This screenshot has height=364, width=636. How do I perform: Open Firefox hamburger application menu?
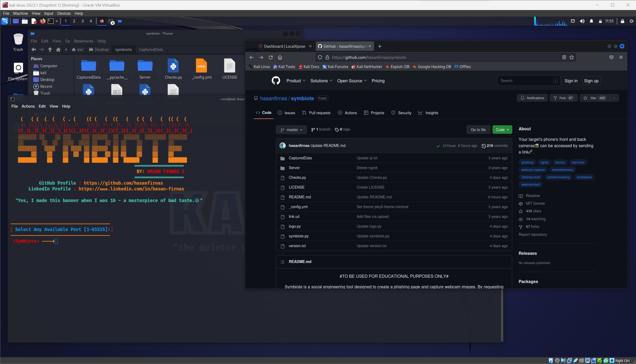pyautogui.click(x=621, y=57)
